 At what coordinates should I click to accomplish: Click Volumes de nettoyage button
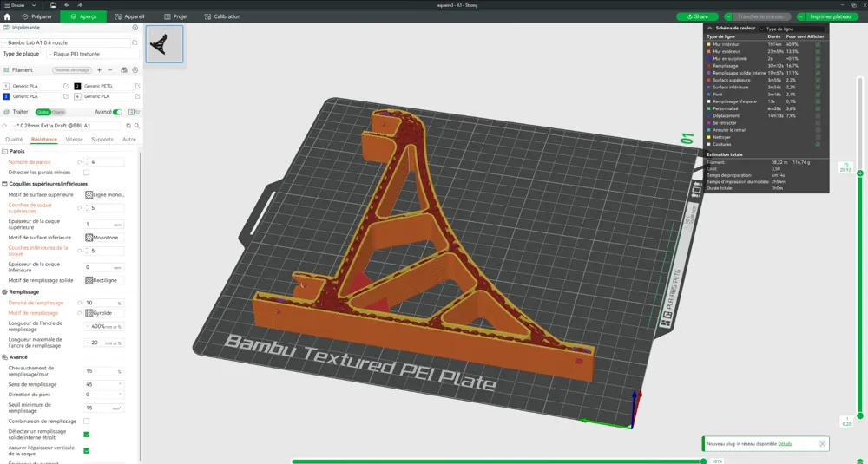pyautogui.click(x=72, y=70)
